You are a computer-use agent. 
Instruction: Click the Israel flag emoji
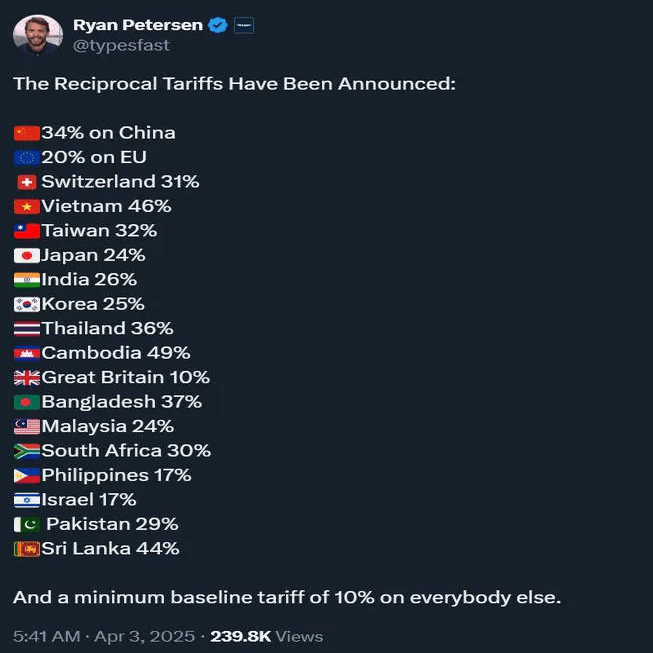click(27, 500)
